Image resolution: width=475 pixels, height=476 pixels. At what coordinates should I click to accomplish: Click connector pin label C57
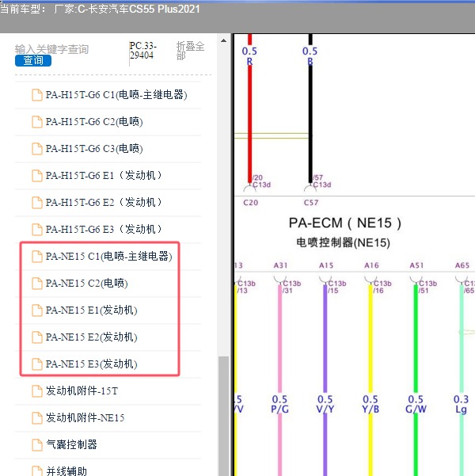pos(311,203)
